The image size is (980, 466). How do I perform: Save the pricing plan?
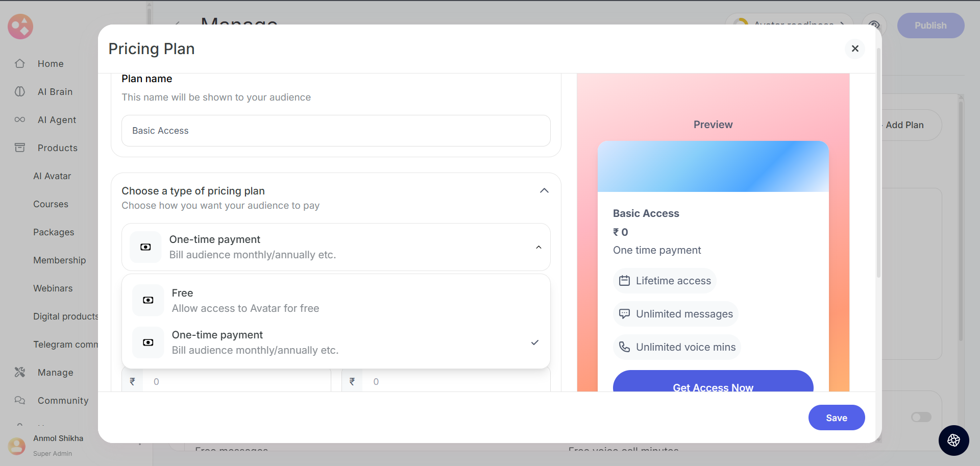tap(836, 418)
